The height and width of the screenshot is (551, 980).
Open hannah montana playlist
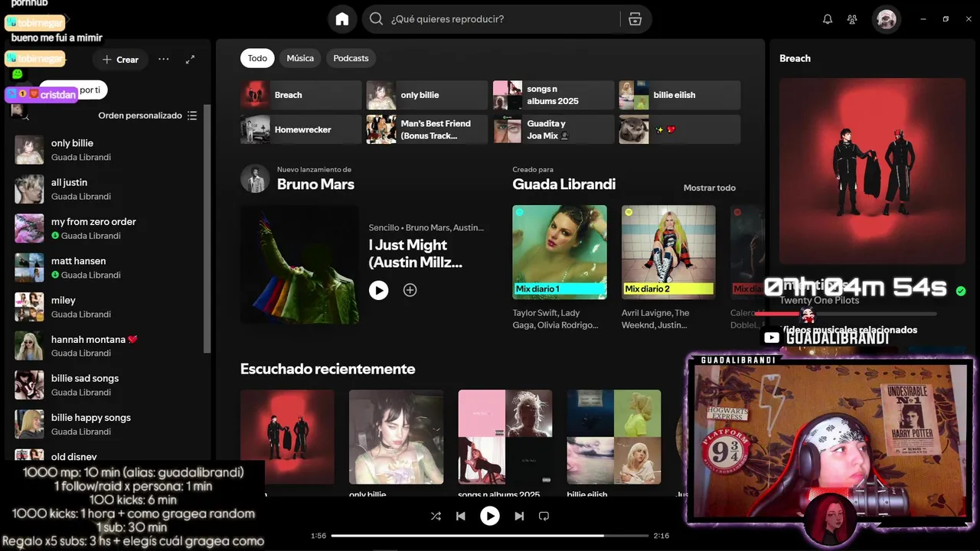coord(106,346)
